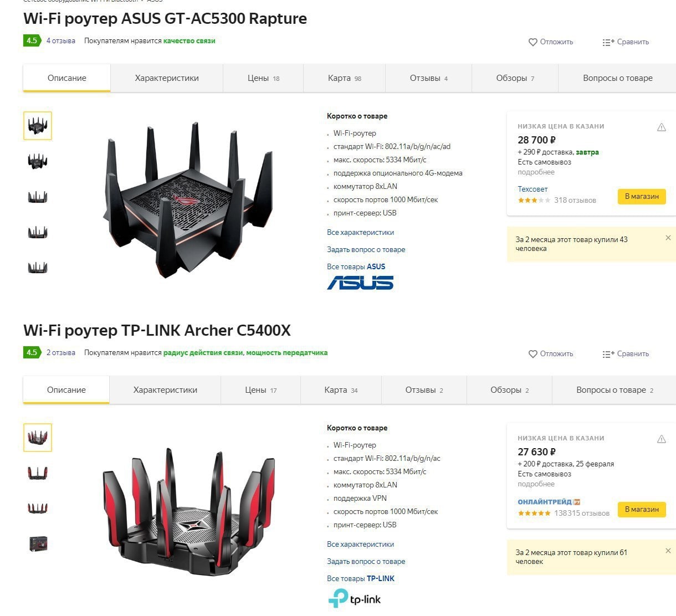Switch to Отзывы tab for TP-LINK Archer

click(x=424, y=390)
